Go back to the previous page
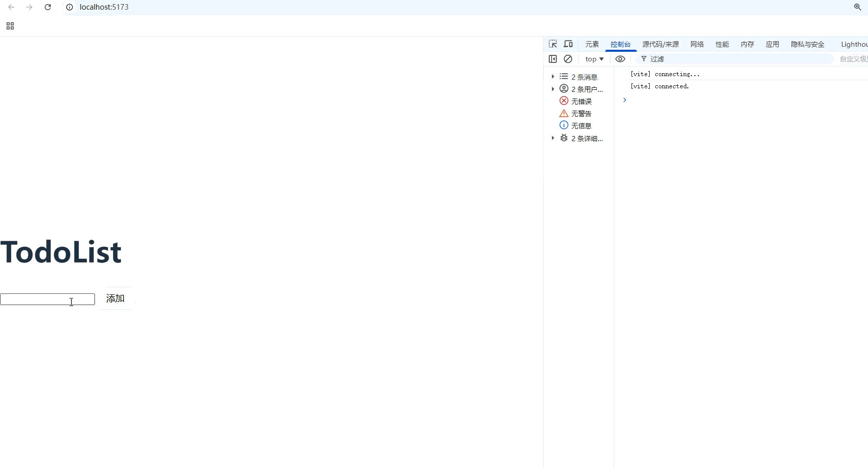 [x=11, y=7]
